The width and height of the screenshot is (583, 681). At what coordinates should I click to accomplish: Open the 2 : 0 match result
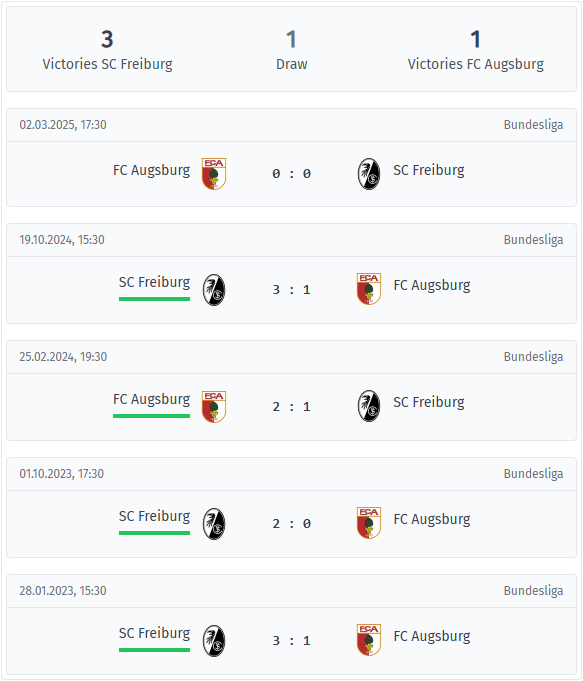click(292, 524)
